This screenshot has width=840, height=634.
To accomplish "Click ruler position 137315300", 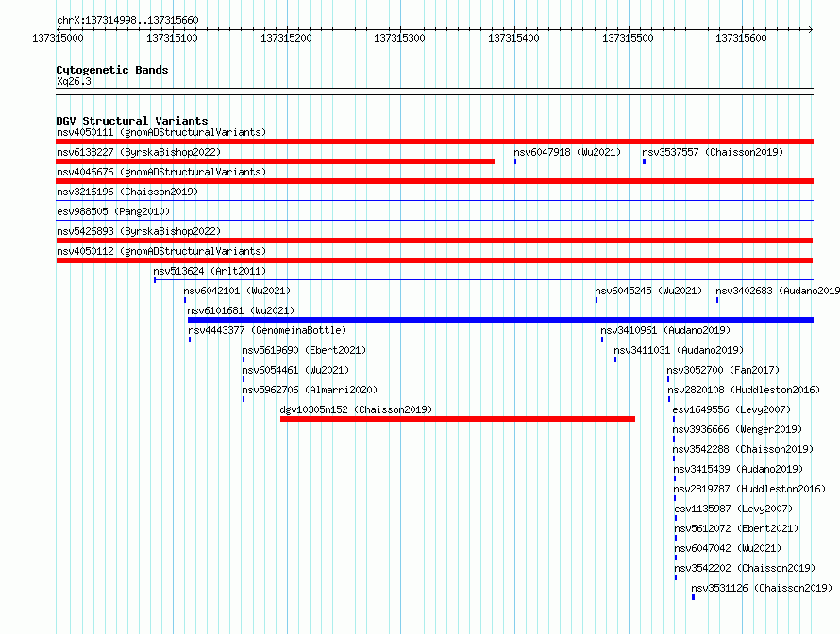I will tap(399, 38).
